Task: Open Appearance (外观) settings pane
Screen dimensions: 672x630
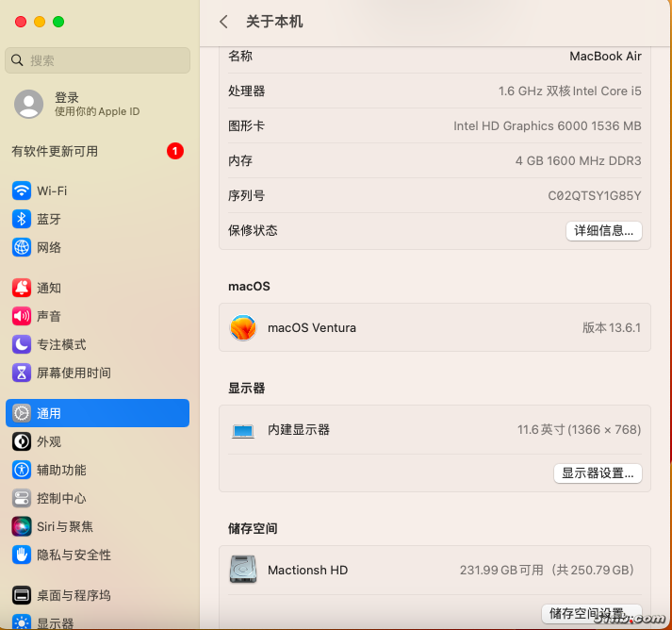Action: tap(49, 441)
